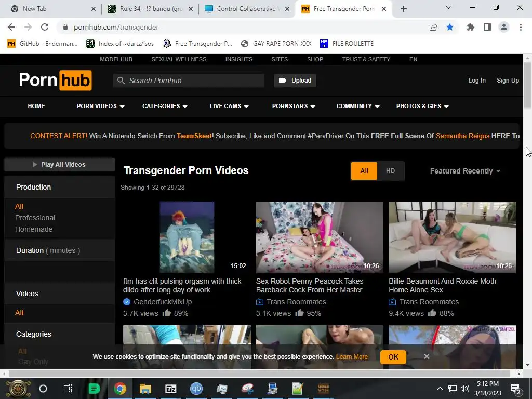Switch to the Control Collaborative tab
532x399 pixels.
coord(246,9)
